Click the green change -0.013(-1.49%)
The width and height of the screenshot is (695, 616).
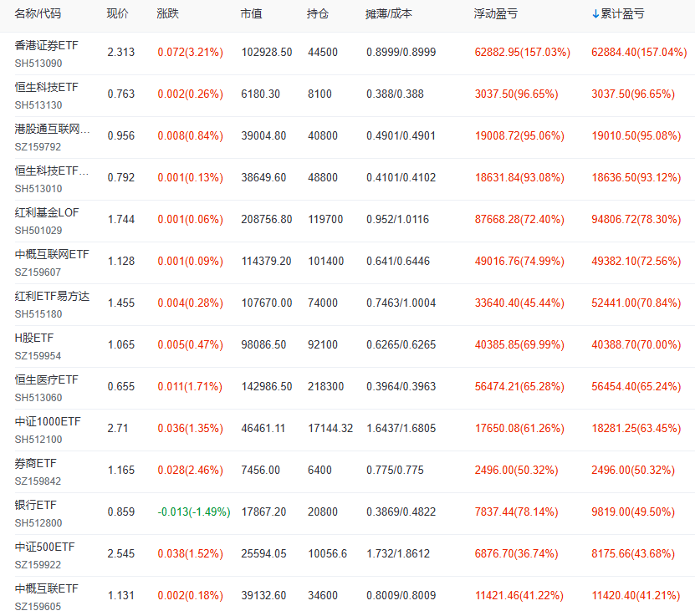pyautogui.click(x=194, y=512)
